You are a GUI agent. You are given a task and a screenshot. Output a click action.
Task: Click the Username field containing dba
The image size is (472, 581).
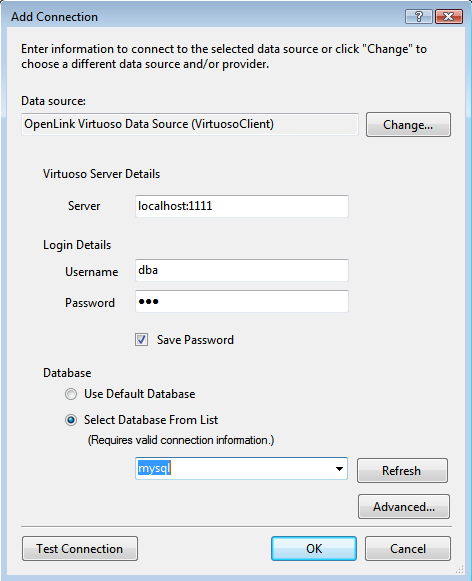click(x=242, y=270)
